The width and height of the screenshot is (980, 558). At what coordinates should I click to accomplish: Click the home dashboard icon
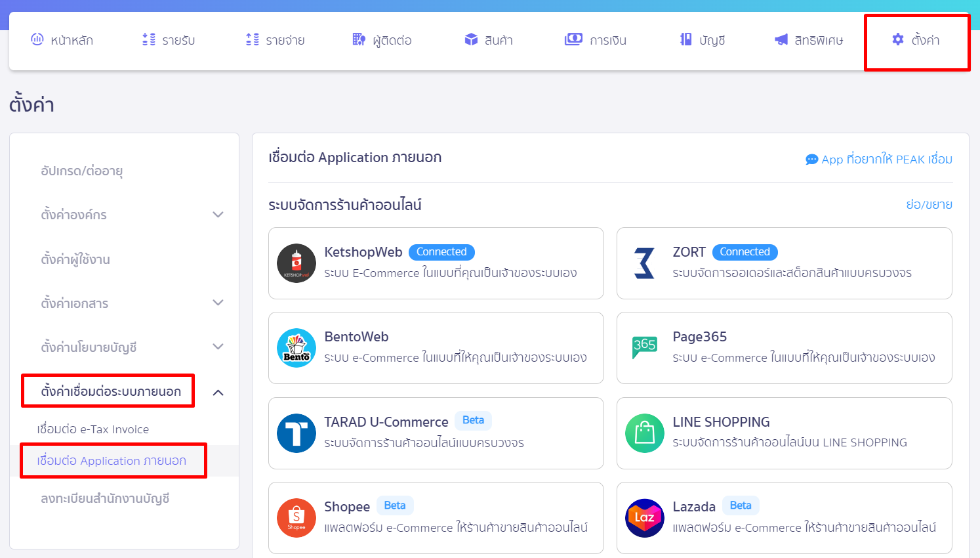(x=37, y=39)
